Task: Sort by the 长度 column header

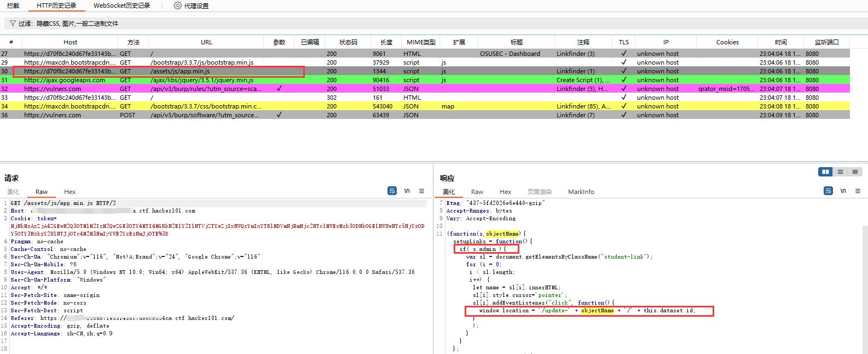Action: pyautogui.click(x=386, y=42)
